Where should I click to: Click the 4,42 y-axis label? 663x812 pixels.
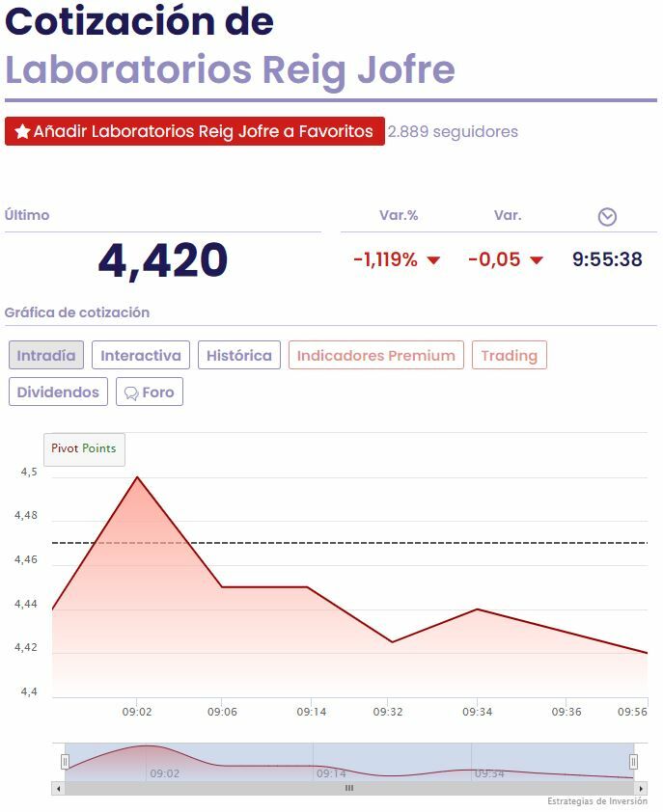[26, 647]
